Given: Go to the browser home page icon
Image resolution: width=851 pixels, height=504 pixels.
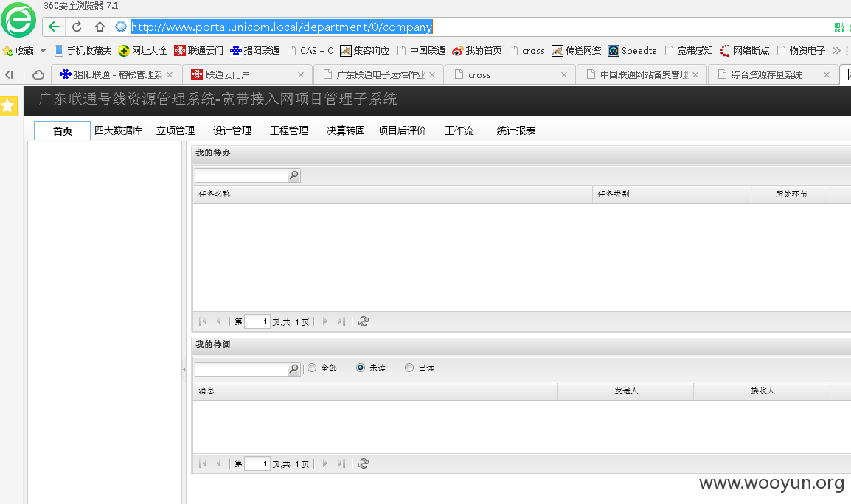Looking at the screenshot, I should [x=100, y=27].
